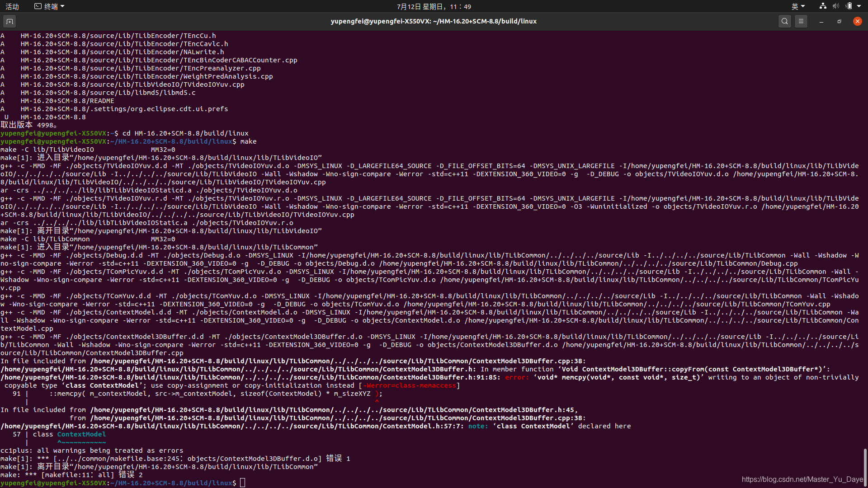Click the command 'cd HM-16.20+SCM-8.8/build/linux'
Screen dimensions: 868x488
[185, 133]
